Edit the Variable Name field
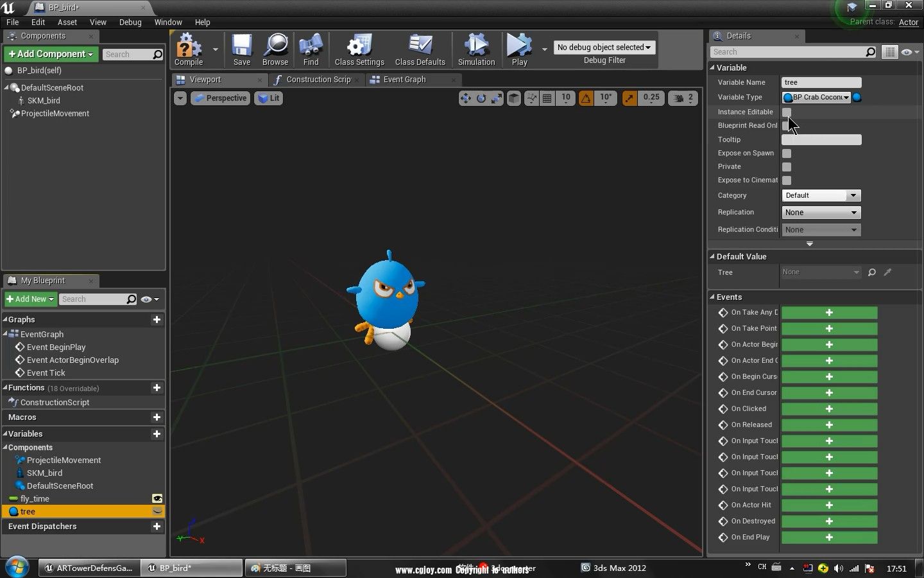 [821, 82]
